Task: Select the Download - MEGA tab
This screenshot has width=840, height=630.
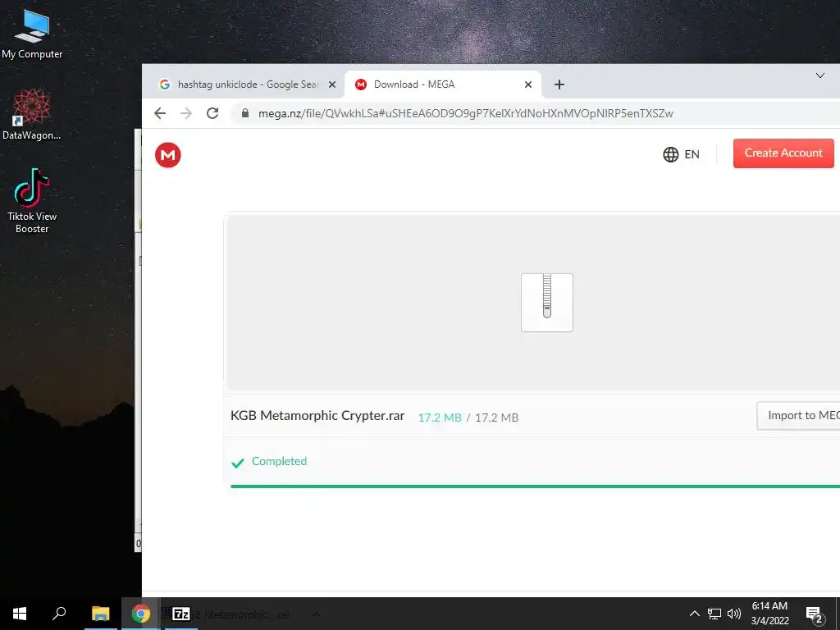Action: pos(442,84)
